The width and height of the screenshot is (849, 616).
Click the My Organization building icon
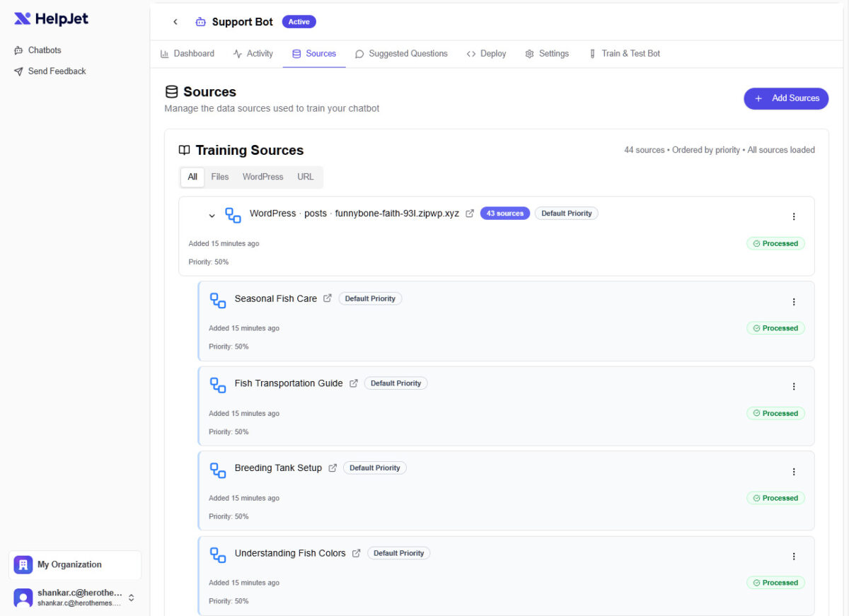[x=23, y=564]
